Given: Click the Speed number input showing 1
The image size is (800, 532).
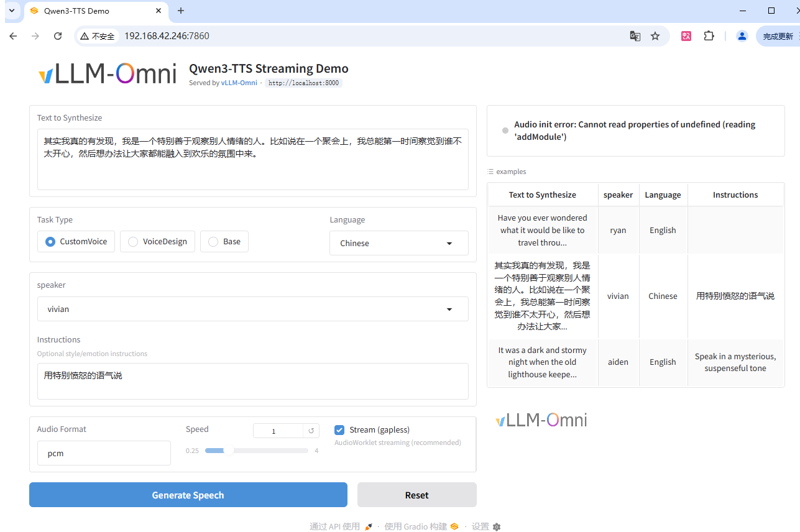Looking at the screenshot, I should (278, 431).
